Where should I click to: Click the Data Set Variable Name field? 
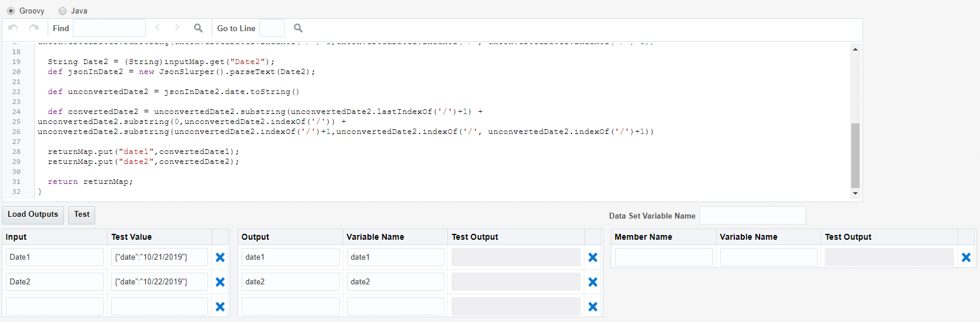[752, 216]
